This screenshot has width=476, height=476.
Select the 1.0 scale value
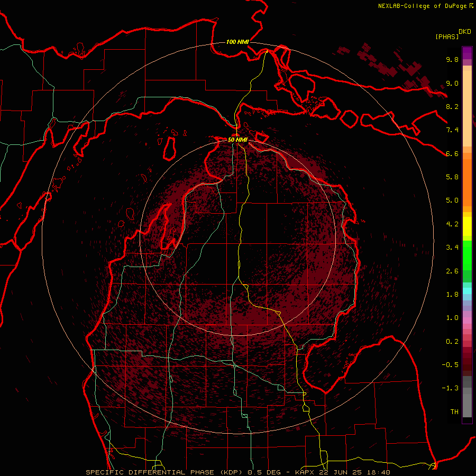[x=452, y=318]
